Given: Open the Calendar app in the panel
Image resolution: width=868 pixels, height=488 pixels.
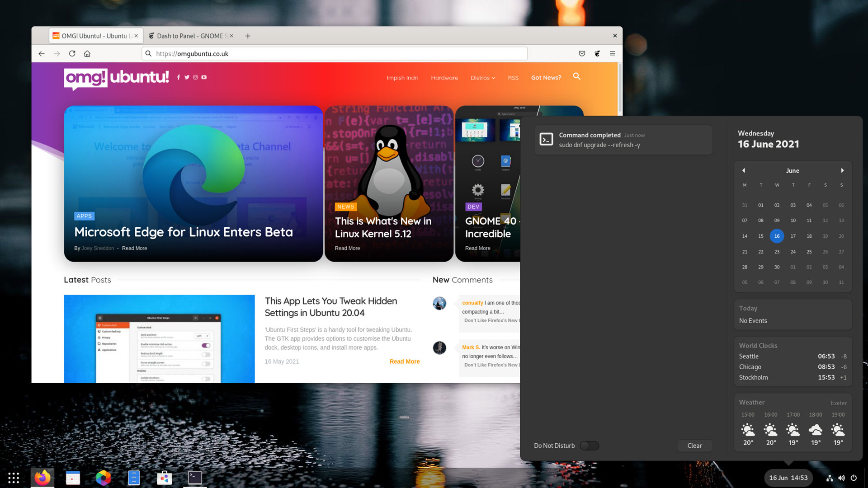Looking at the screenshot, I should 73,478.
